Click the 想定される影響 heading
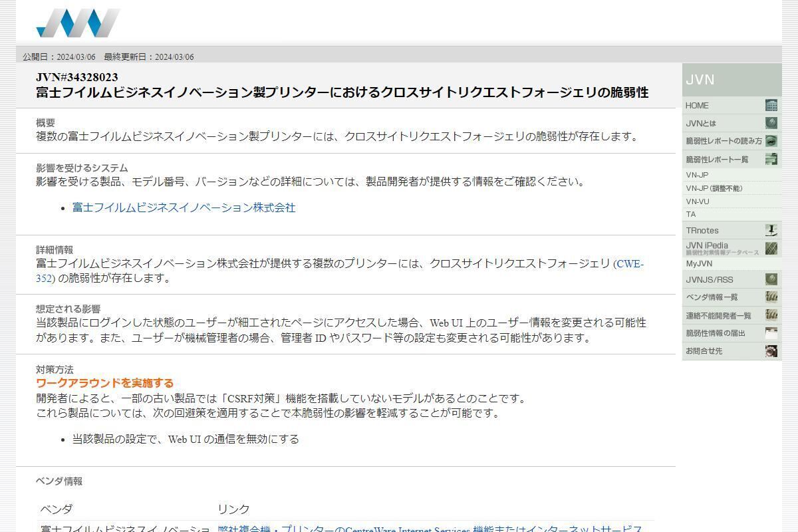This screenshot has width=798, height=532. click(68, 309)
